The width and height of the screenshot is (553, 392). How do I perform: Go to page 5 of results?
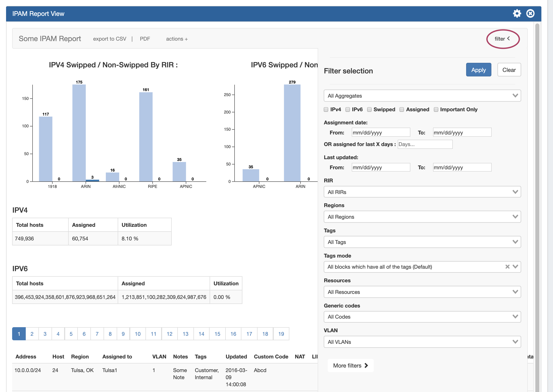[71, 334]
